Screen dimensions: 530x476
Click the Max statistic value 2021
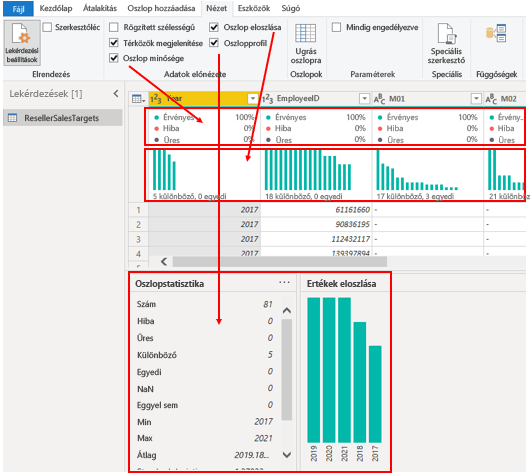click(x=263, y=438)
